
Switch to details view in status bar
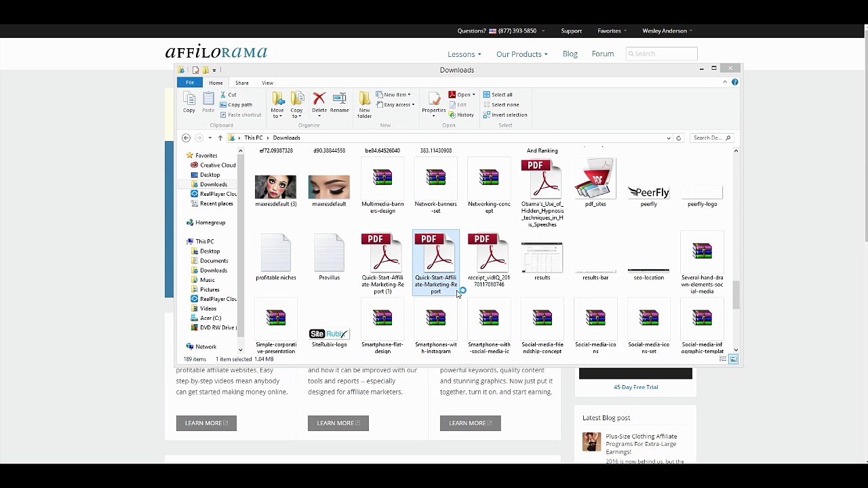click(723, 359)
